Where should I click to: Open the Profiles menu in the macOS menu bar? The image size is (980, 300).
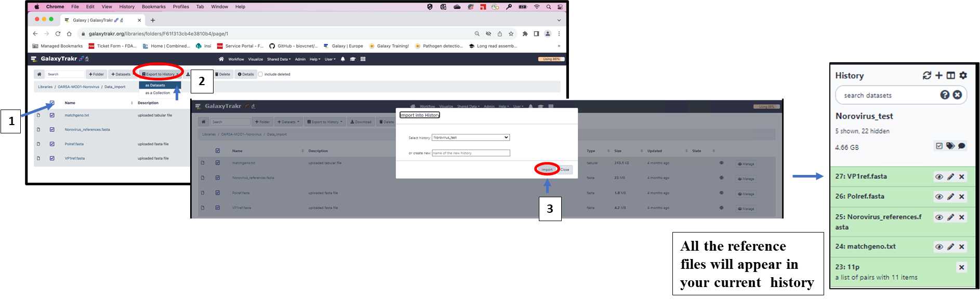coord(181,7)
